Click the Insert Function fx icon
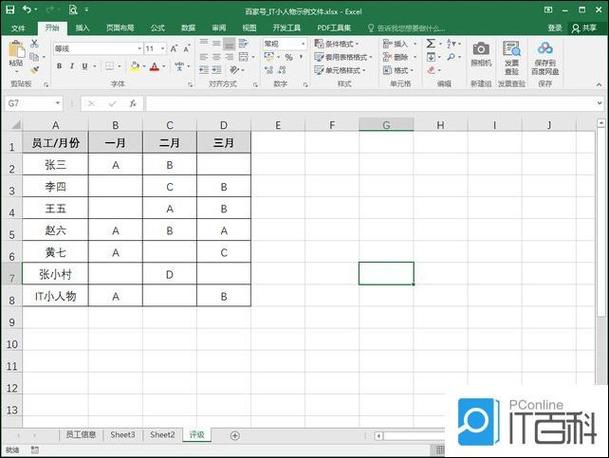The image size is (609, 458). pyautogui.click(x=133, y=104)
